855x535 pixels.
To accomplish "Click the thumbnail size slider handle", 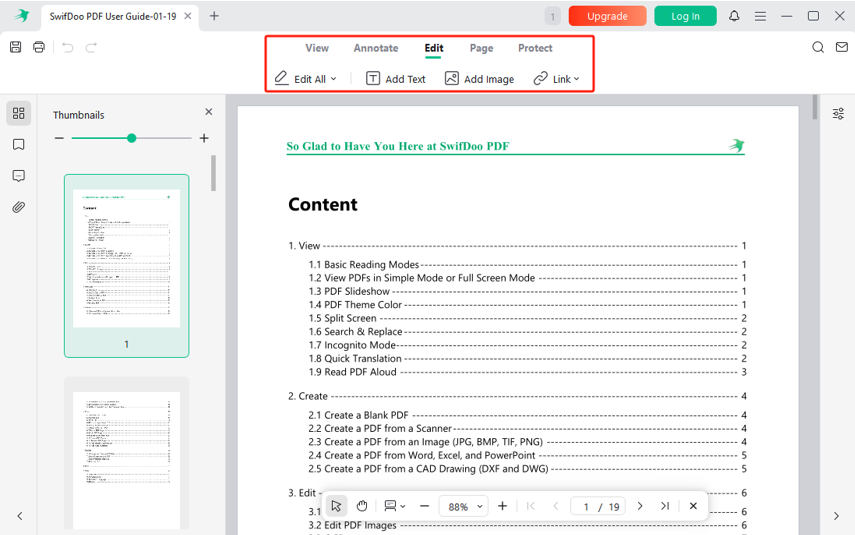I will pyautogui.click(x=131, y=138).
